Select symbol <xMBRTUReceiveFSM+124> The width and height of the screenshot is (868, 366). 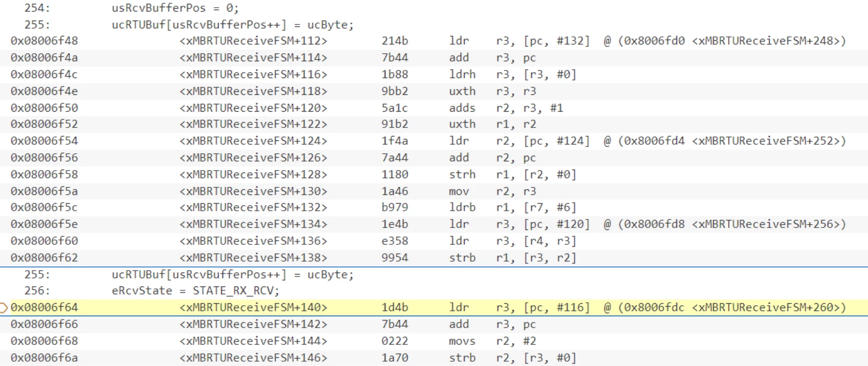coord(253,141)
